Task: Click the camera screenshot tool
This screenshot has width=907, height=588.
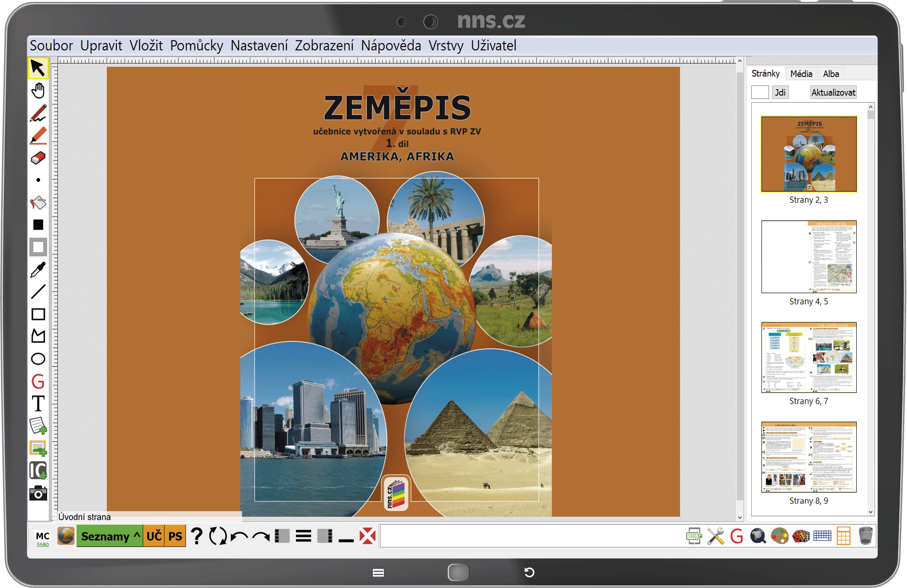Action: pyautogui.click(x=38, y=493)
